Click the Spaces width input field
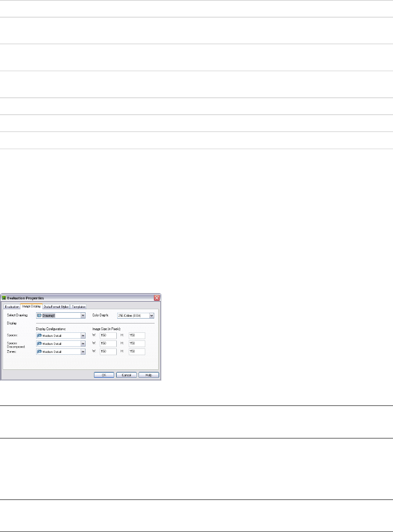This screenshot has height=532, width=393. point(108,336)
